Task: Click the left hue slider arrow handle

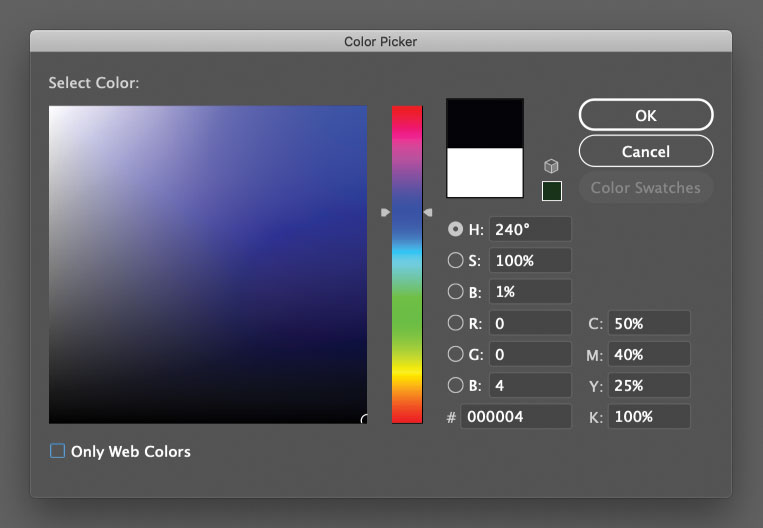Action: [385, 213]
